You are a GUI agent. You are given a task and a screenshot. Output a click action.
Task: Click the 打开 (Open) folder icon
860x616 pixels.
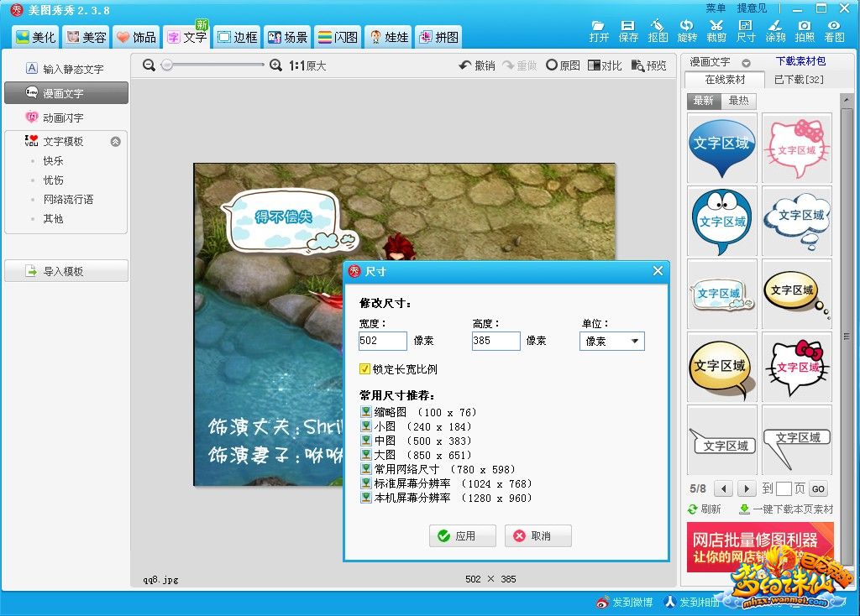coord(599,26)
